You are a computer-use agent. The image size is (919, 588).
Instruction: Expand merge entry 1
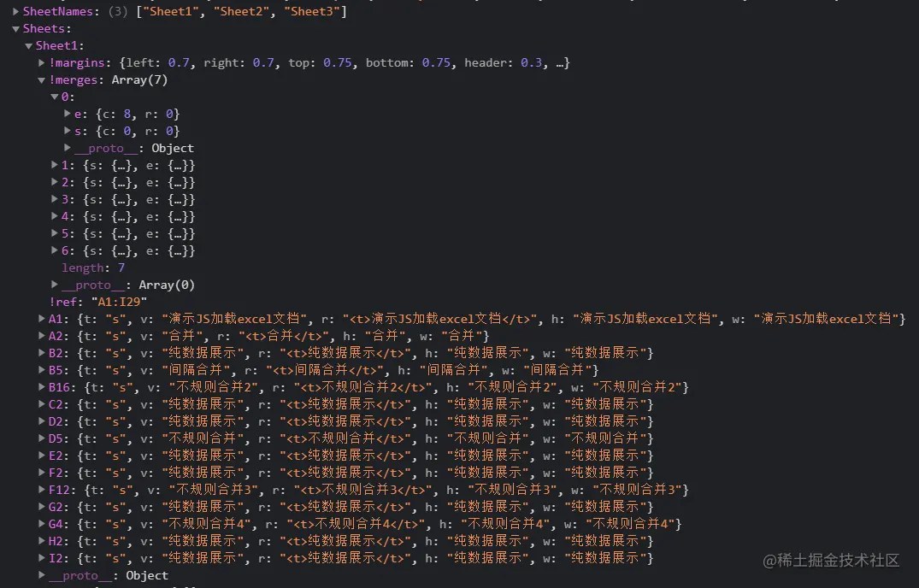point(53,165)
